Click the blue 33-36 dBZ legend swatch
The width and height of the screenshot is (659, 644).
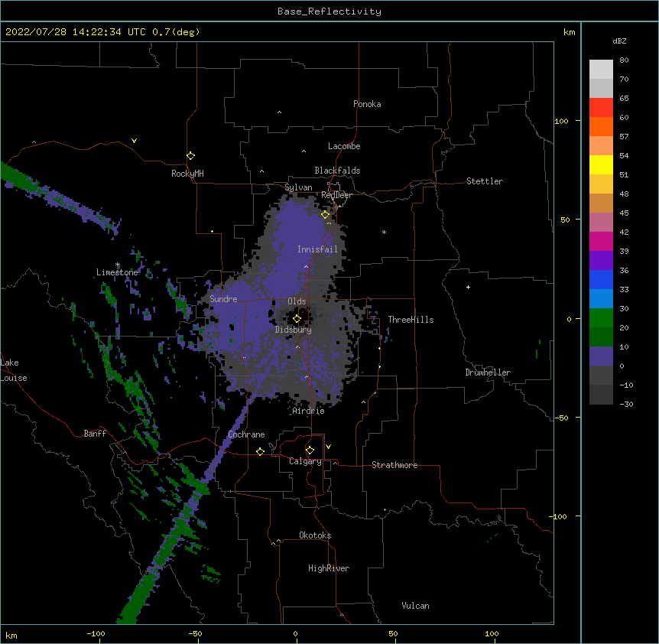601,279
